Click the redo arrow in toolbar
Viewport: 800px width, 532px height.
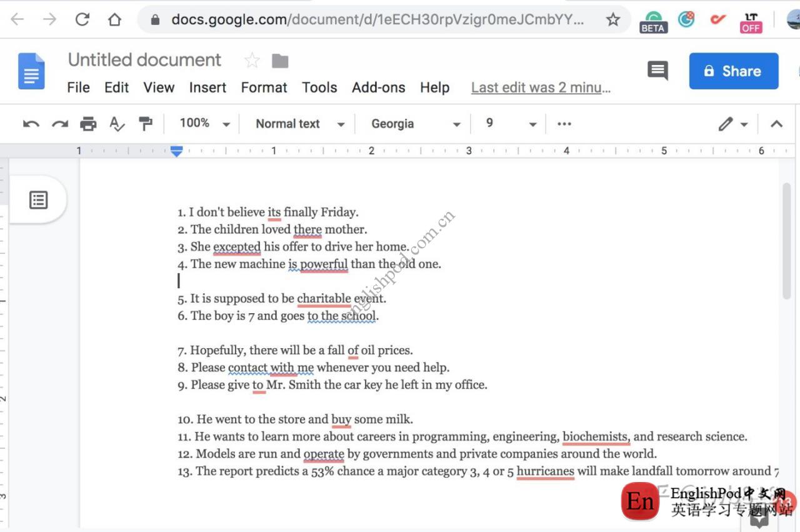(59, 124)
